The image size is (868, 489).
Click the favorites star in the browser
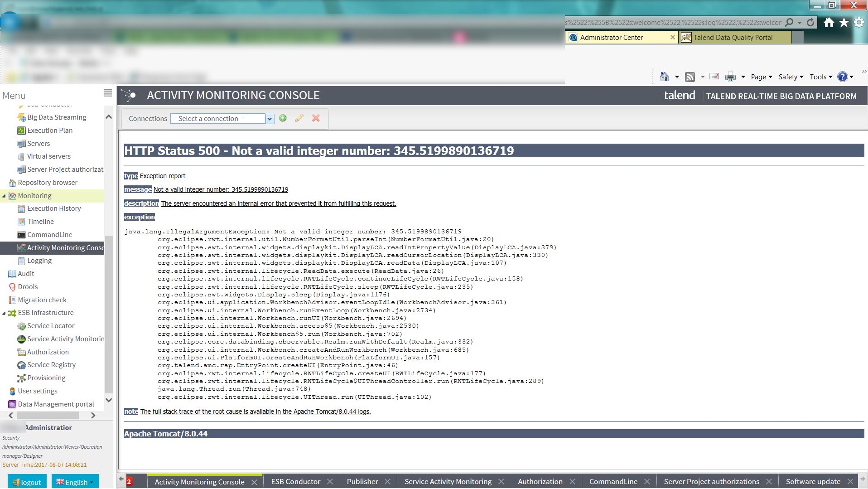(844, 22)
